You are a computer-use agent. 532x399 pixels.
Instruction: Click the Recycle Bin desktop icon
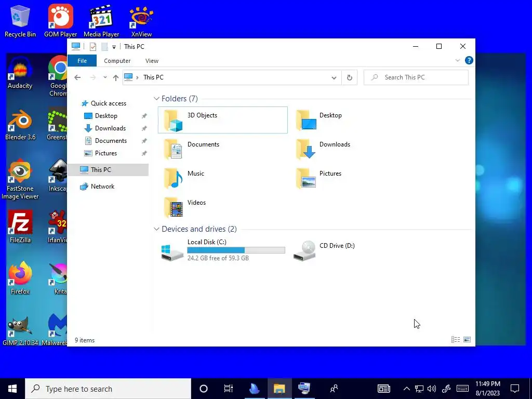click(x=20, y=20)
